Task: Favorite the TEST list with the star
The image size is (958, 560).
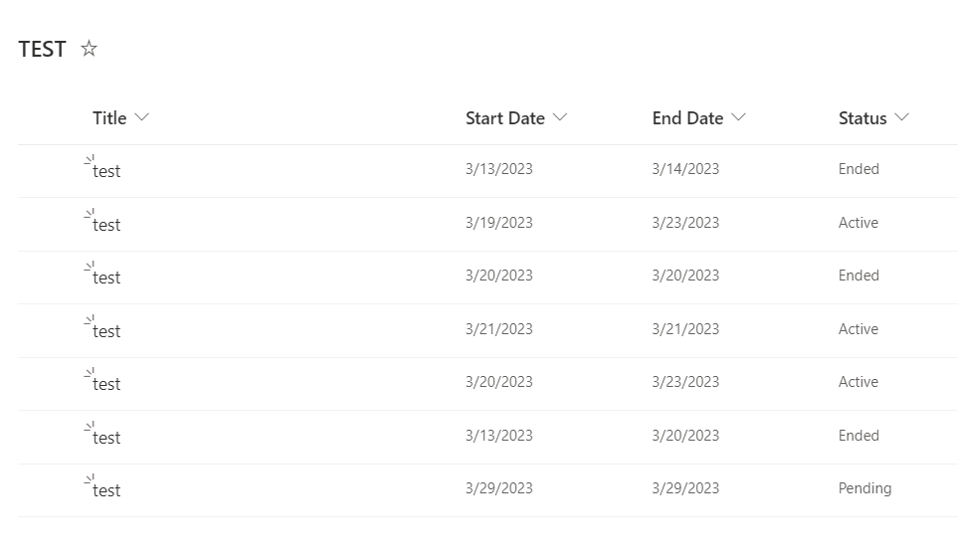Action: click(90, 49)
